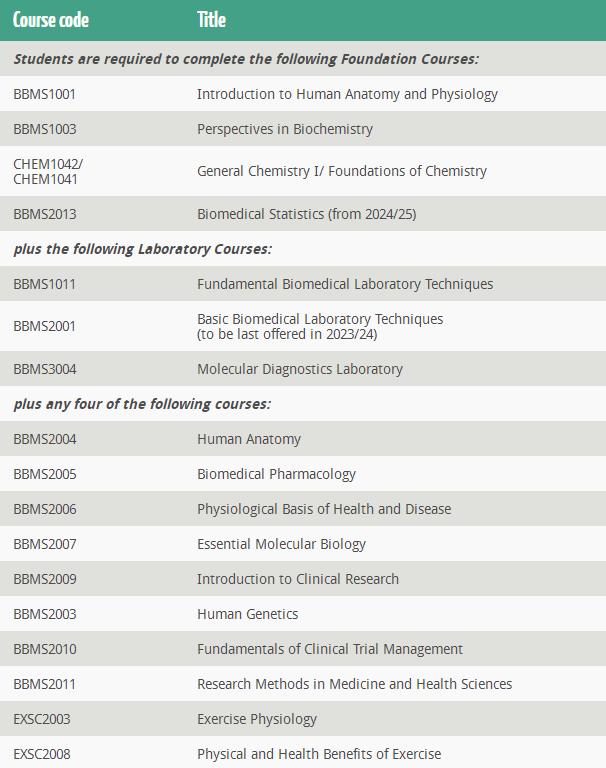Select Essential Molecular Biology title
The image size is (606, 768).
tap(281, 544)
